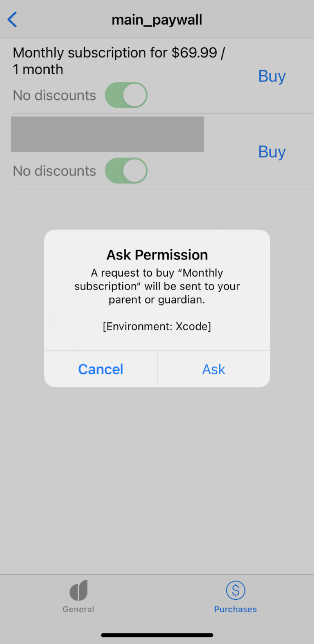
Task: Switch to the General tab label
Action: 78,609
